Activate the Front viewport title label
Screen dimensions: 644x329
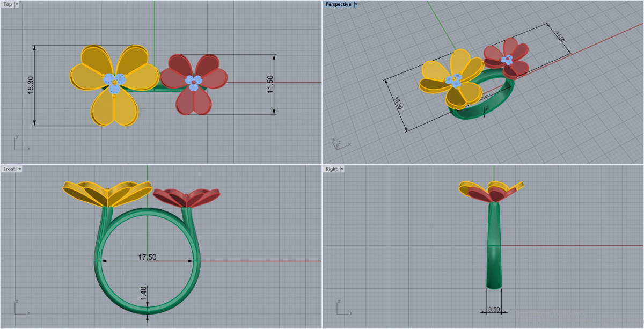point(9,169)
